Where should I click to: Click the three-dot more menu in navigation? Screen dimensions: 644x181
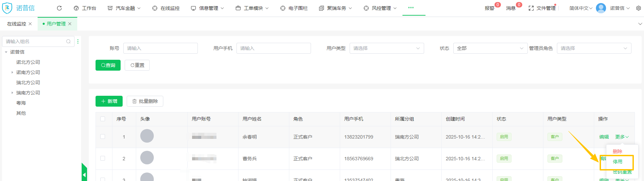411,7
